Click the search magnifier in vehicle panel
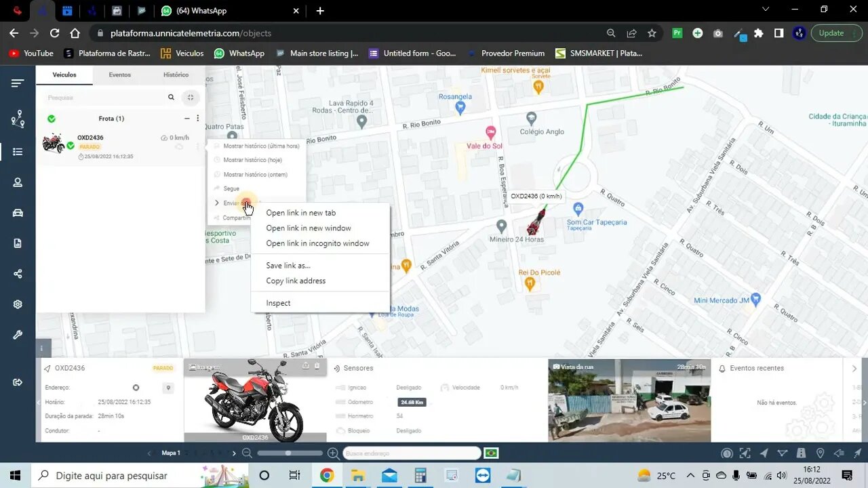Screen dimensions: 868x488 coord(171,98)
